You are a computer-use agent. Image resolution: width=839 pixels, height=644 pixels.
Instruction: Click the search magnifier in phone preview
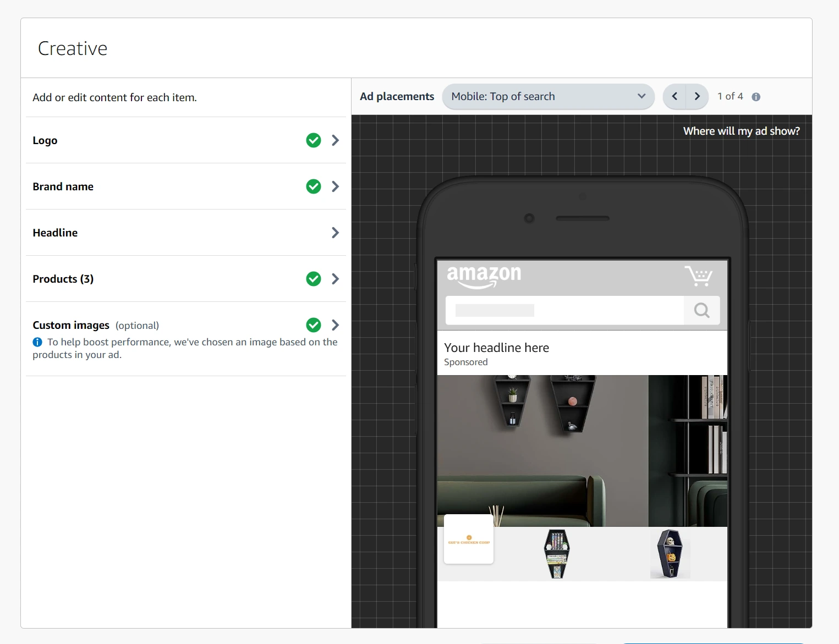point(701,310)
